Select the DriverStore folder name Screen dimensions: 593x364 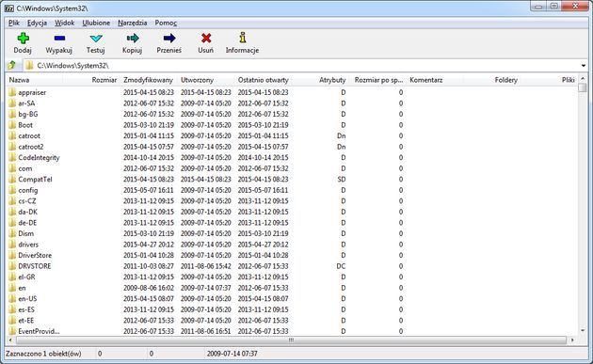(35, 255)
